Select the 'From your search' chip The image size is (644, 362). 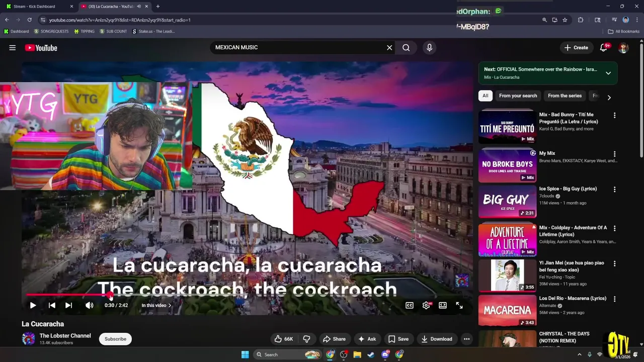point(518,96)
